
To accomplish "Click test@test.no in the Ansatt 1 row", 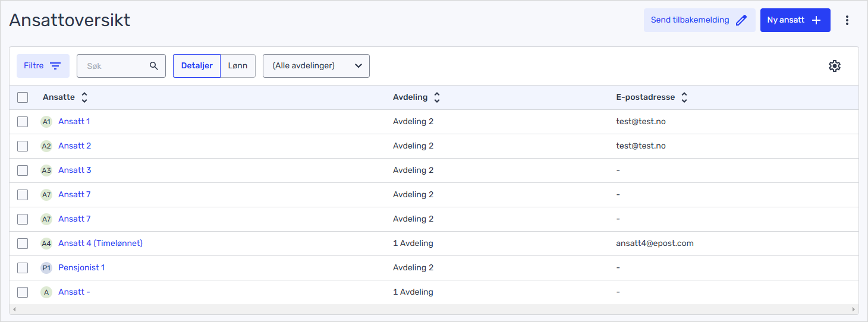I will [x=641, y=122].
